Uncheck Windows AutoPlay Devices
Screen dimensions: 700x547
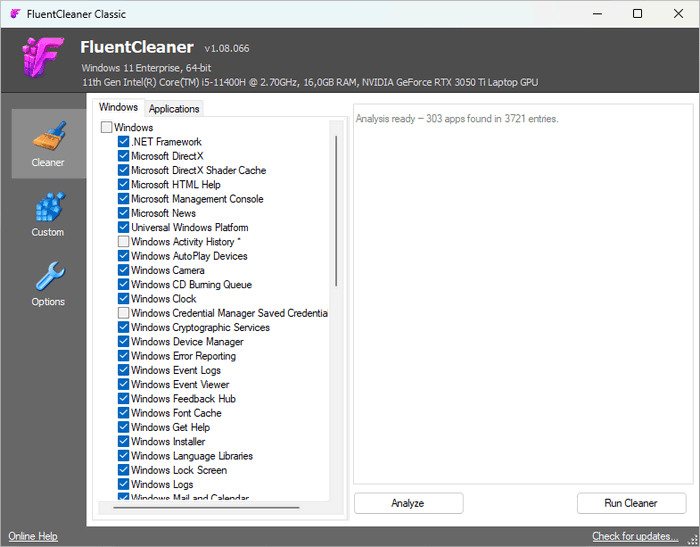coord(123,256)
